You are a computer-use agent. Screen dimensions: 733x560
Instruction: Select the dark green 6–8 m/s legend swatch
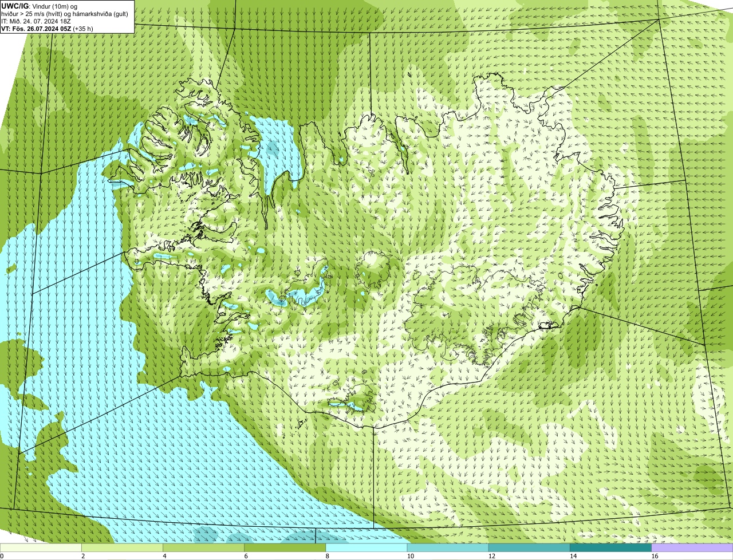285,548
